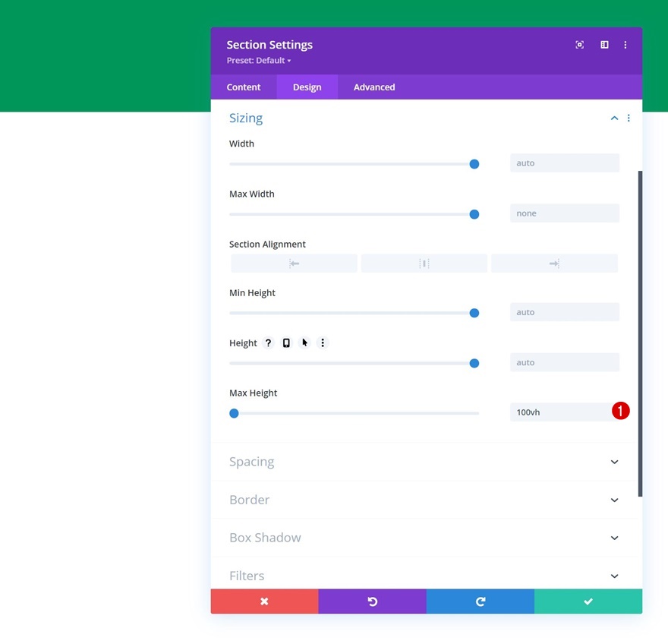
Task: Switch to the Advanced tab
Action: click(x=374, y=87)
